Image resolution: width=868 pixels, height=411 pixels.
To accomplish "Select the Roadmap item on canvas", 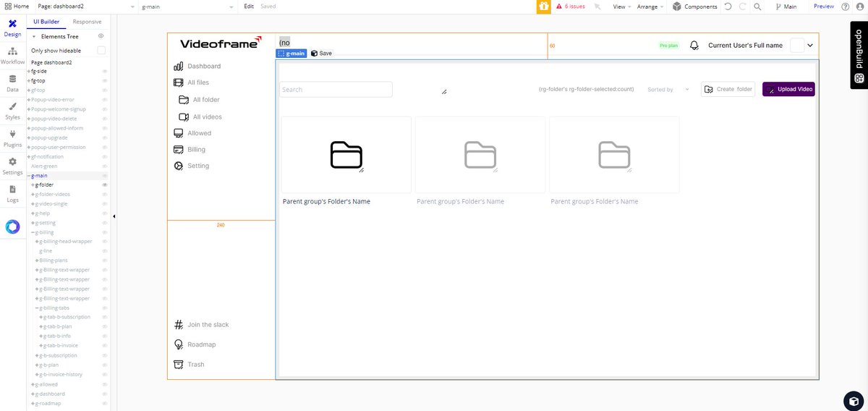I will click(x=195, y=344).
